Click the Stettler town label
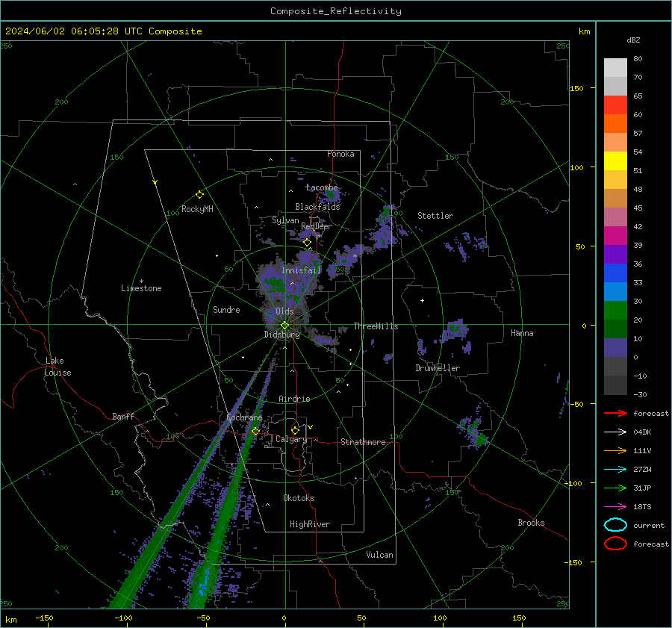The image size is (672, 628). [435, 216]
